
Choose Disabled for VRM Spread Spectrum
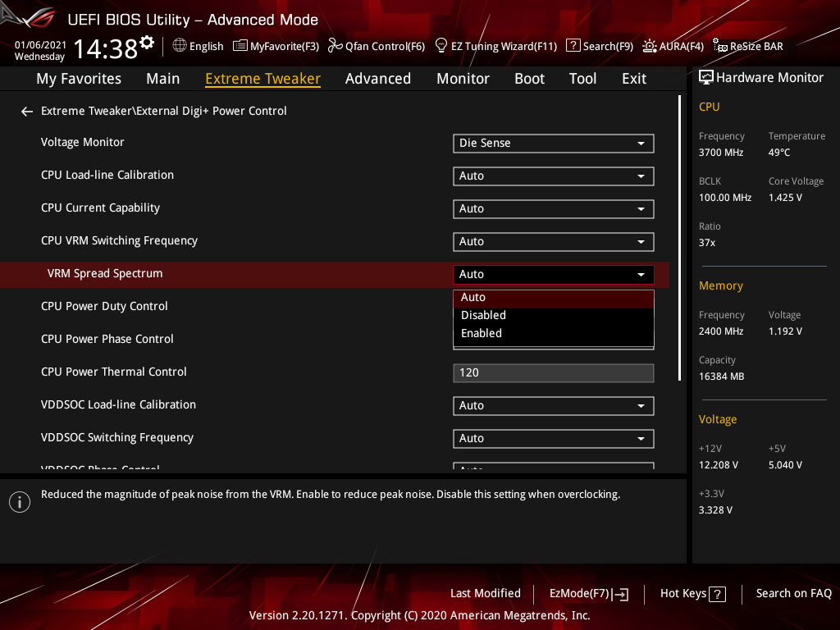click(x=554, y=316)
